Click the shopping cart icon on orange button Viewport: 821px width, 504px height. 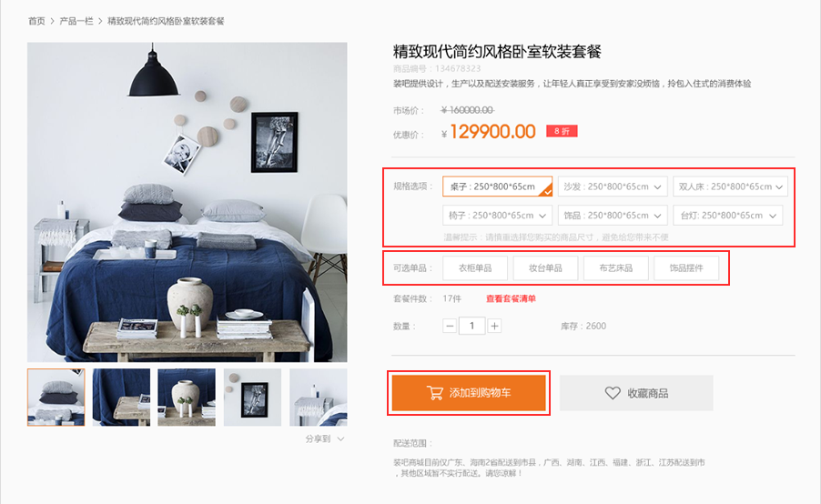pyautogui.click(x=435, y=392)
